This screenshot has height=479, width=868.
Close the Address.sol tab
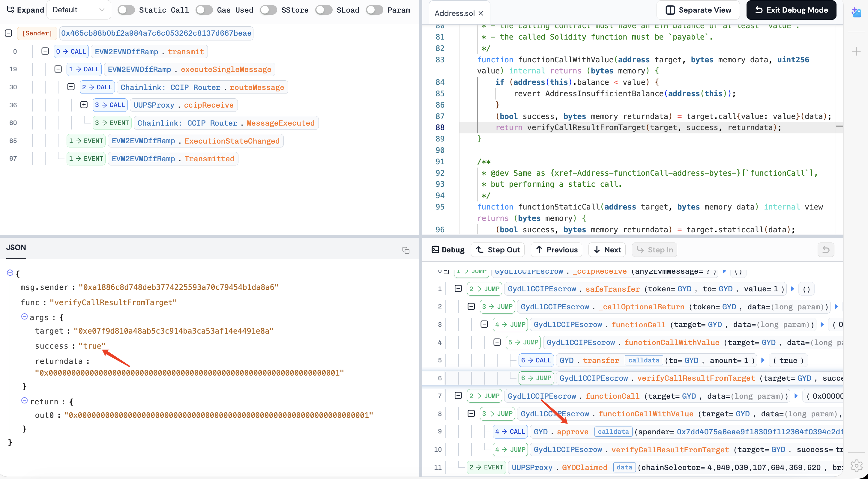click(x=481, y=13)
